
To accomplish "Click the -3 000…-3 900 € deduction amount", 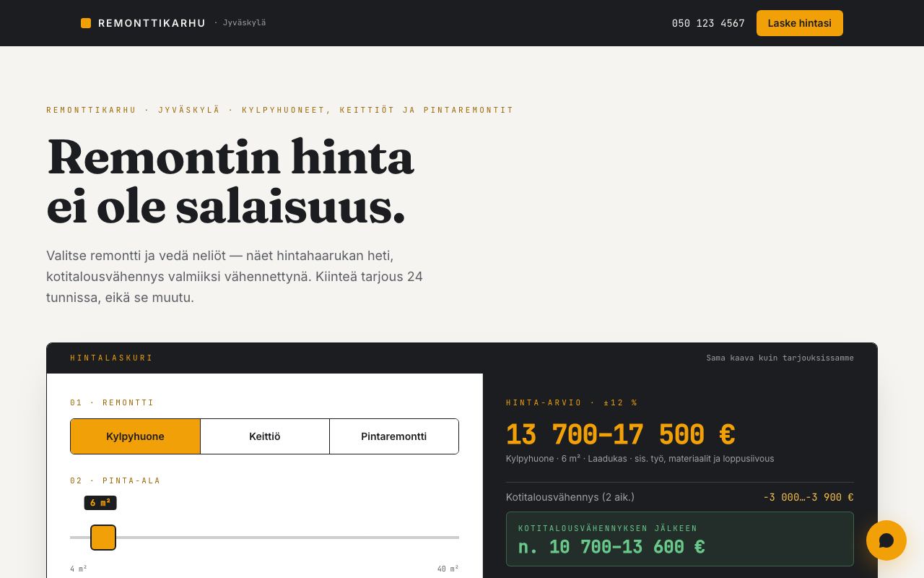I will click(x=808, y=497).
